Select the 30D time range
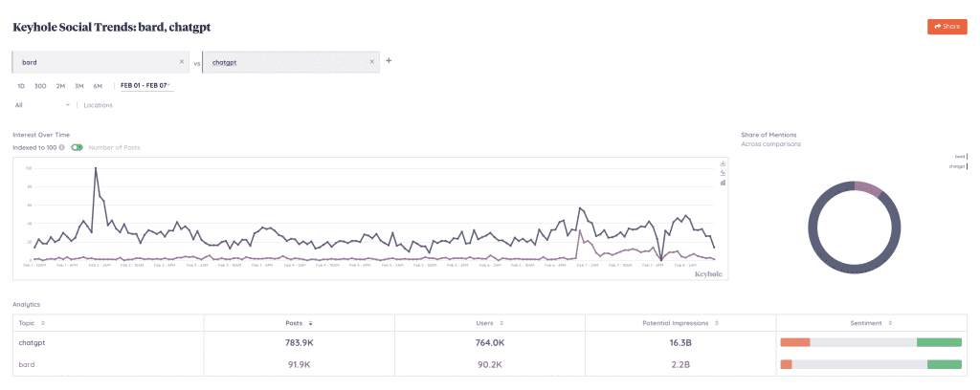 (x=40, y=86)
